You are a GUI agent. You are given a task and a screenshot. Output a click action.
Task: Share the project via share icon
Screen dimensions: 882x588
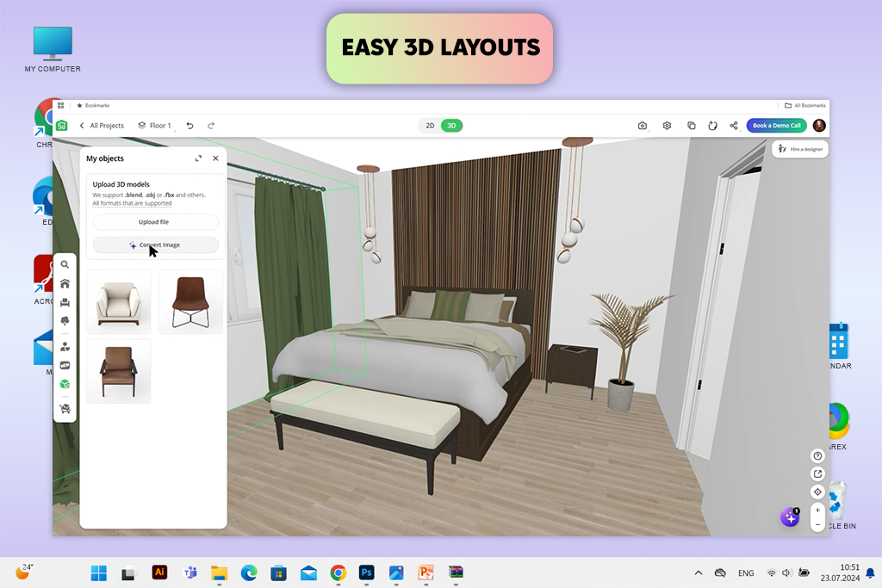click(734, 126)
